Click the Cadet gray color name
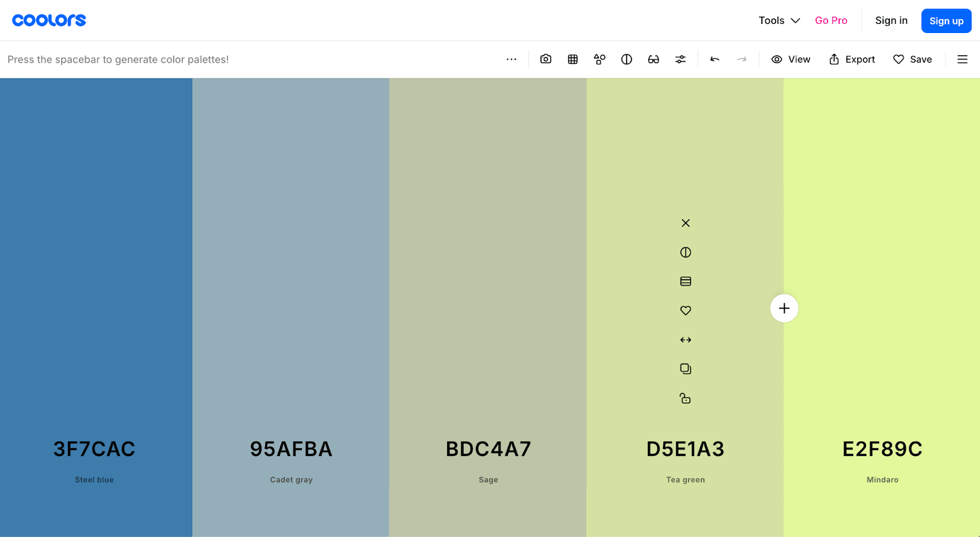 292,479
